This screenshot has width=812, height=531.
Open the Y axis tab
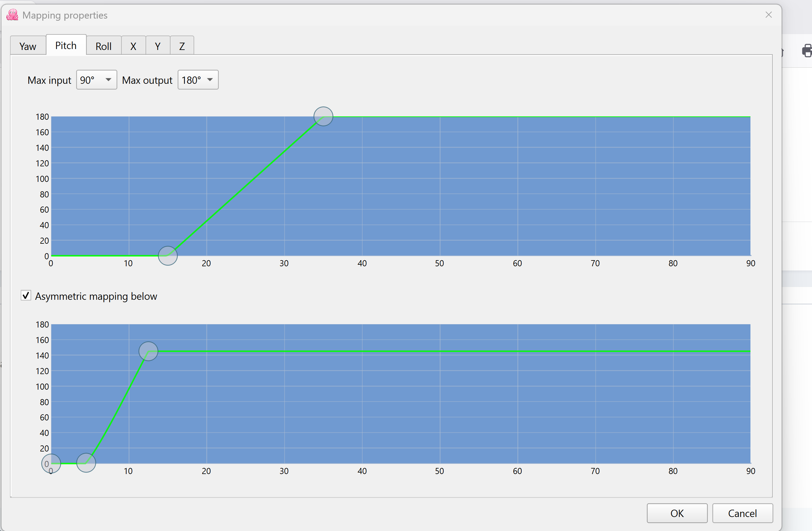(158, 46)
